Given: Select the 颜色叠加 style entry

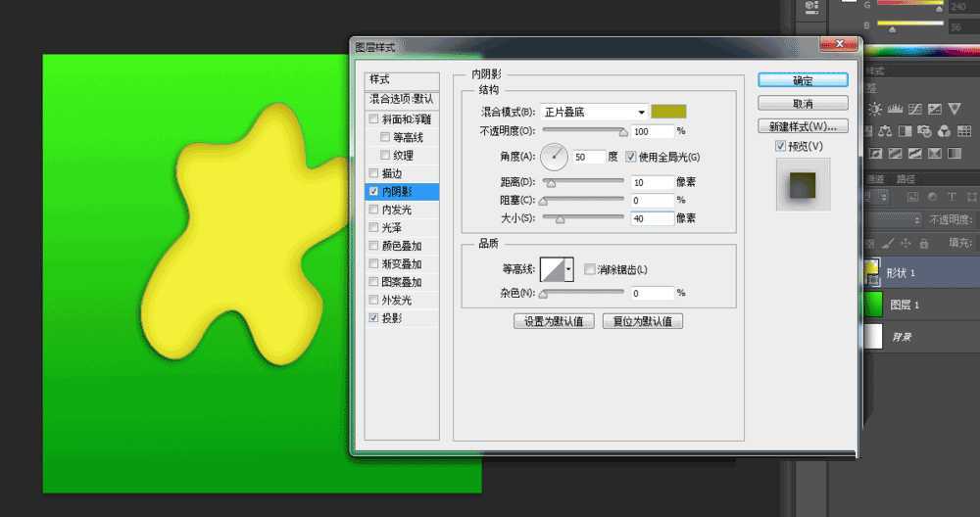Looking at the screenshot, I should pos(402,246).
